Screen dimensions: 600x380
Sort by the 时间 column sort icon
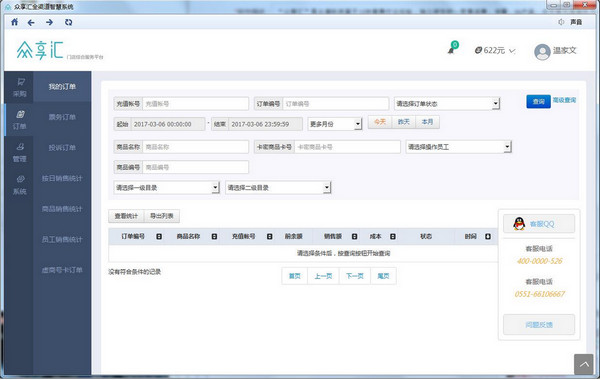tap(488, 236)
